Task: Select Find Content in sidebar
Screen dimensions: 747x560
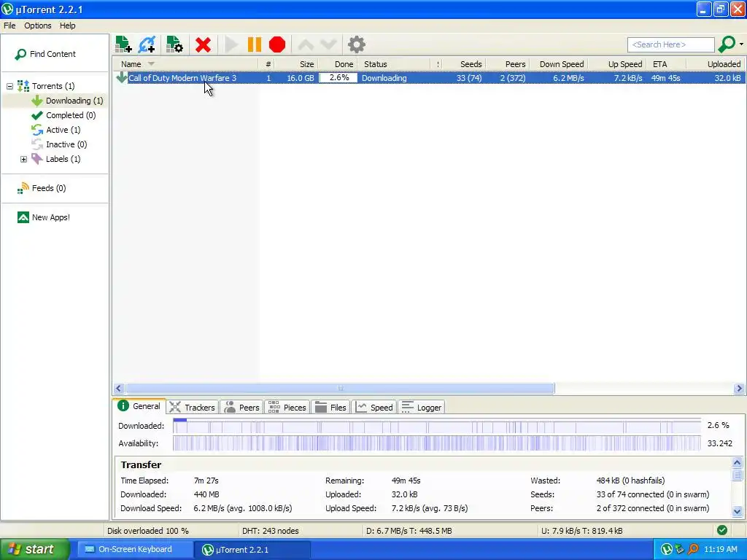Action: pyautogui.click(x=45, y=54)
